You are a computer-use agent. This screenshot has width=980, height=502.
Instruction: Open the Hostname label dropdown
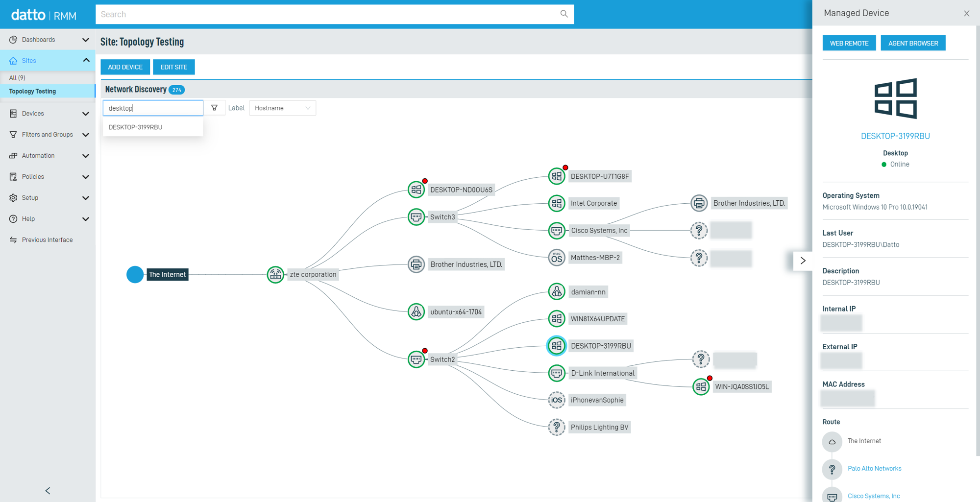[283, 108]
